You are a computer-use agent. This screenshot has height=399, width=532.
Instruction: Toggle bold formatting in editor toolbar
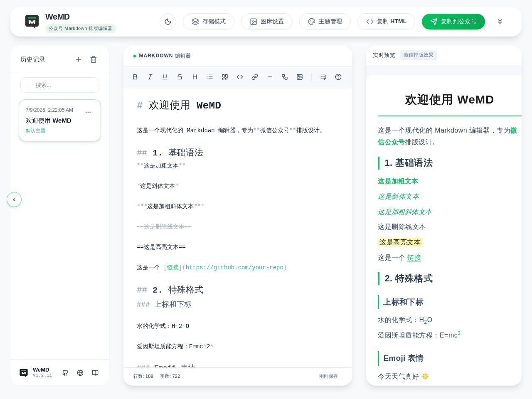(x=135, y=77)
